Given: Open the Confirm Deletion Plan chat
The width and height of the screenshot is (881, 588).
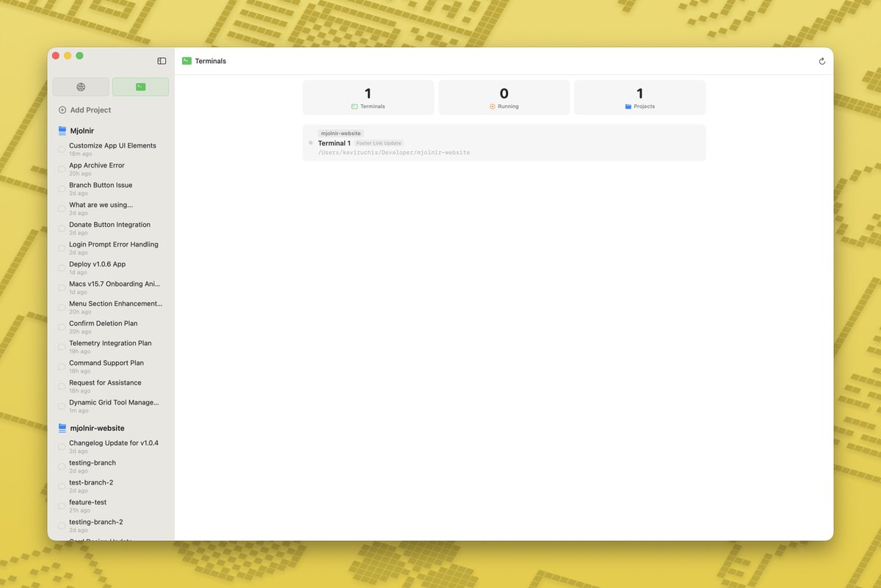Looking at the screenshot, I should (x=112, y=327).
